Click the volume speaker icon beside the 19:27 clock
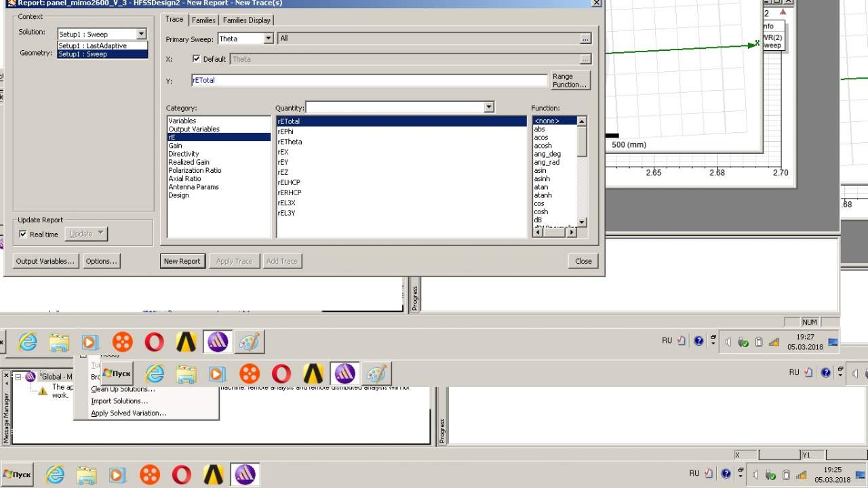Image resolution: width=868 pixels, height=488 pixels. [x=728, y=342]
